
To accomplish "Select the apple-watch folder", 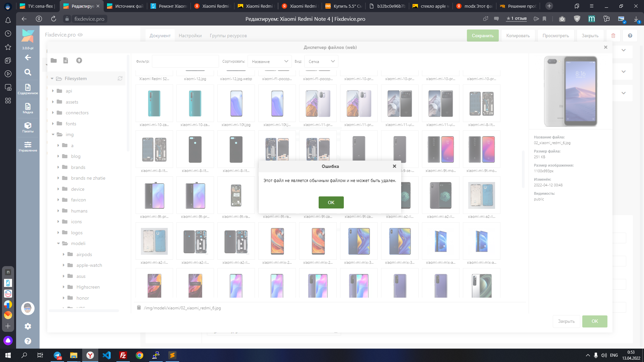I will click(x=89, y=265).
